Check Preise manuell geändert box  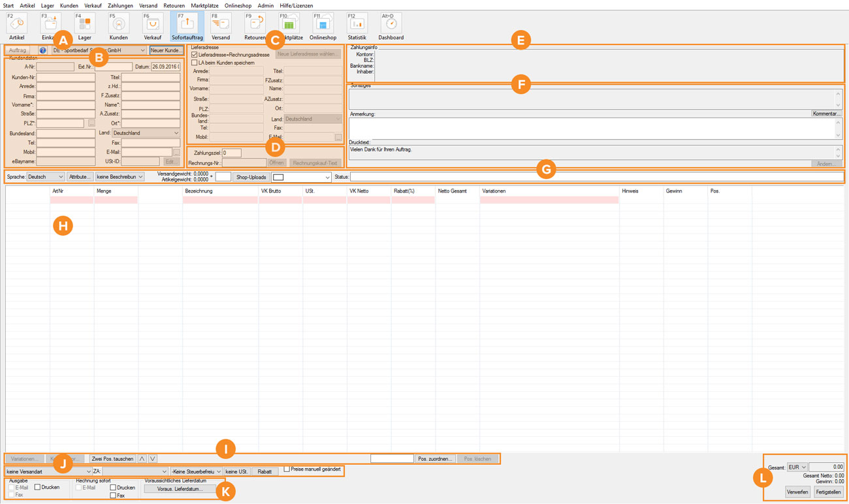tap(287, 469)
